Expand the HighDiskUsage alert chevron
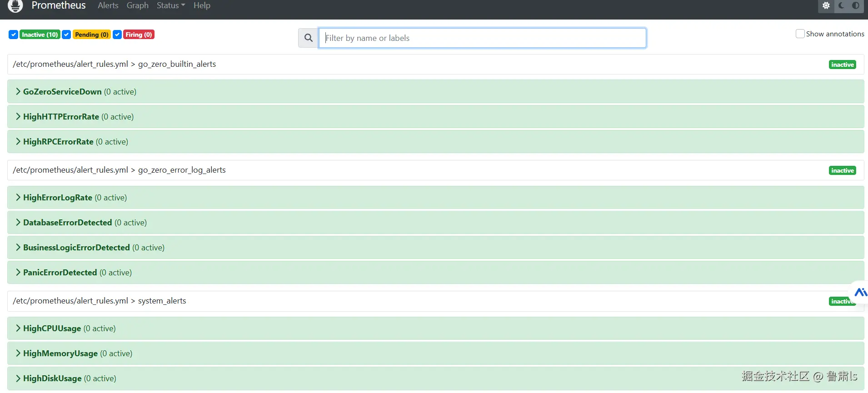868x393 pixels. (18, 378)
